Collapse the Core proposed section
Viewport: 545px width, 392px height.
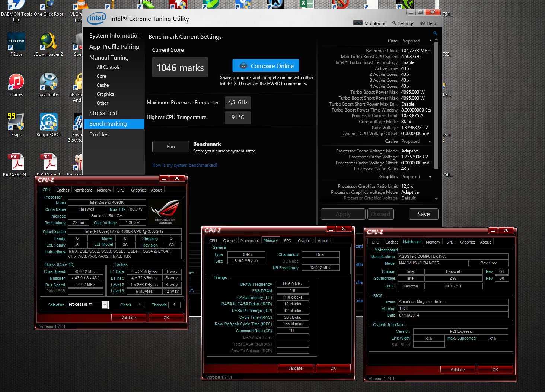coord(430,41)
